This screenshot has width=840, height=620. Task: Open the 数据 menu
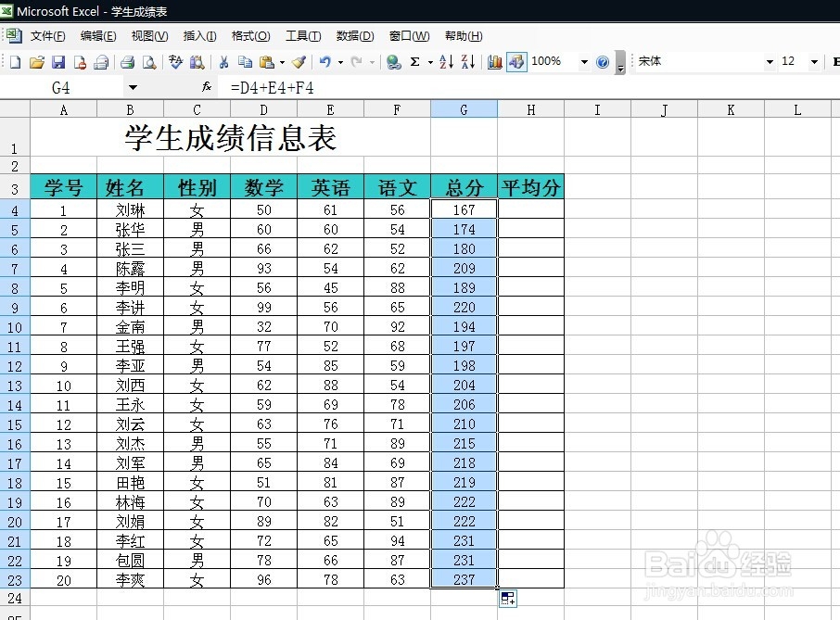click(x=353, y=36)
